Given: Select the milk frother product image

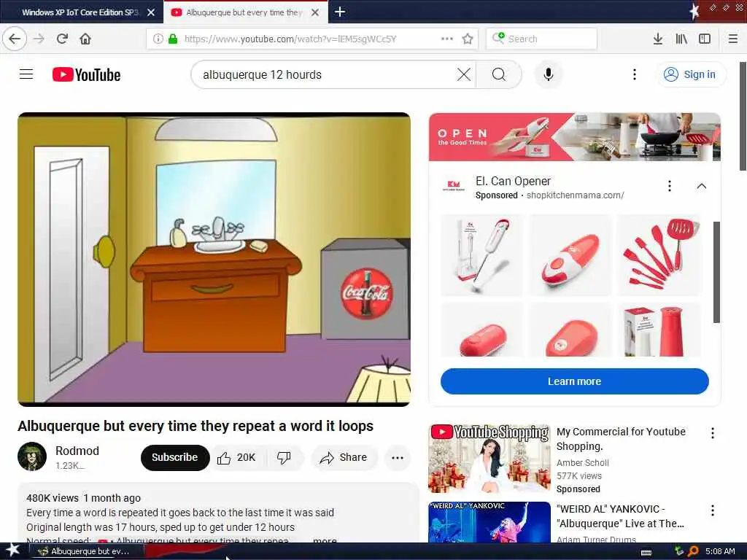Looking at the screenshot, I should tap(481, 254).
